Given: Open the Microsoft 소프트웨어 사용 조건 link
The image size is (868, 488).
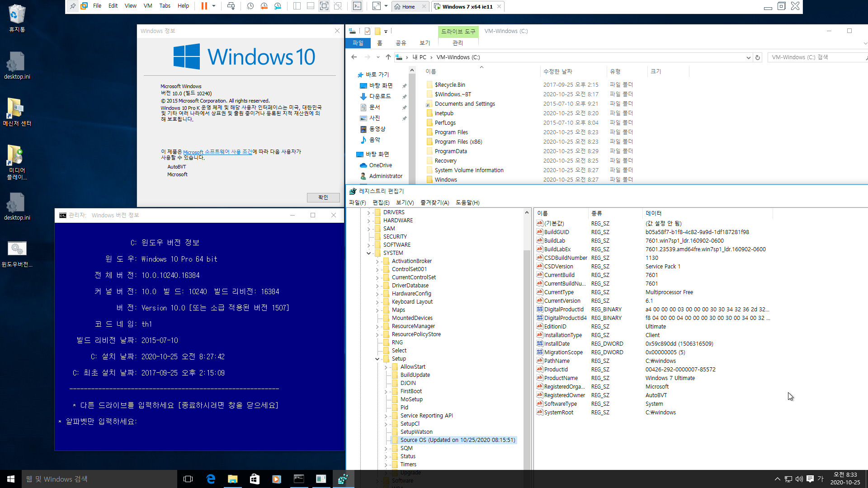Looking at the screenshot, I should (217, 152).
